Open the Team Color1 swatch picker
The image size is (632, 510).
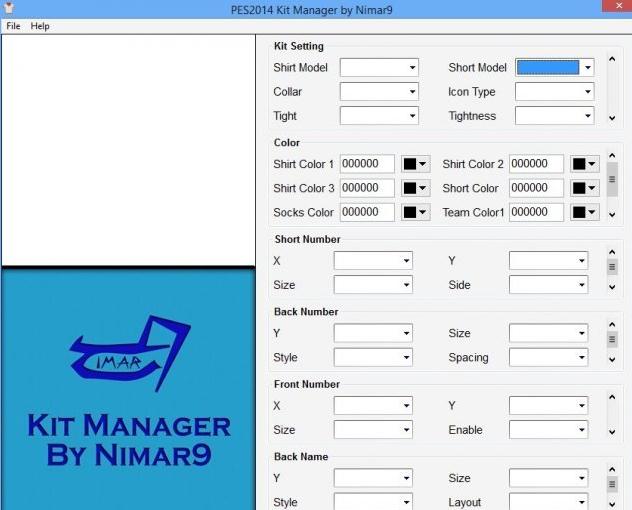pos(585,212)
